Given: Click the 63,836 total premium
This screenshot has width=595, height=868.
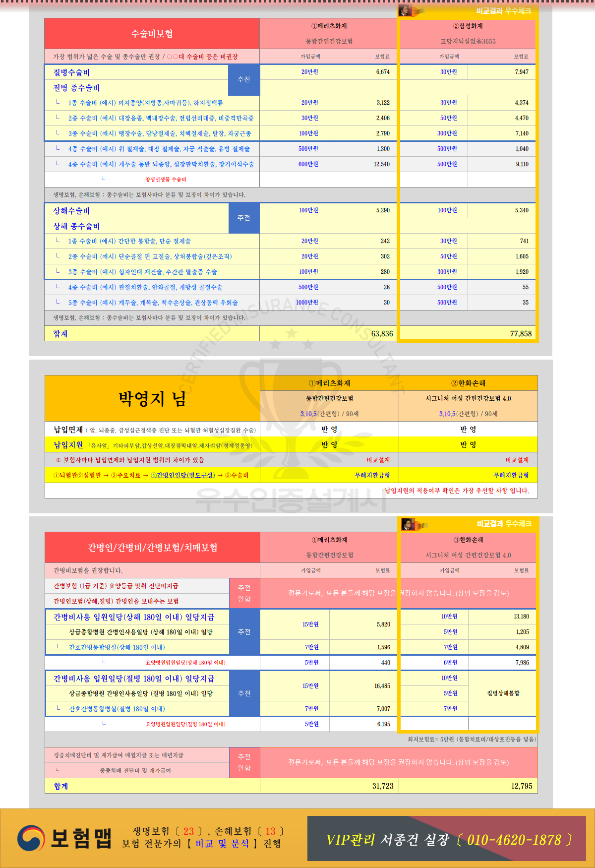Looking at the screenshot, I should 382,334.
